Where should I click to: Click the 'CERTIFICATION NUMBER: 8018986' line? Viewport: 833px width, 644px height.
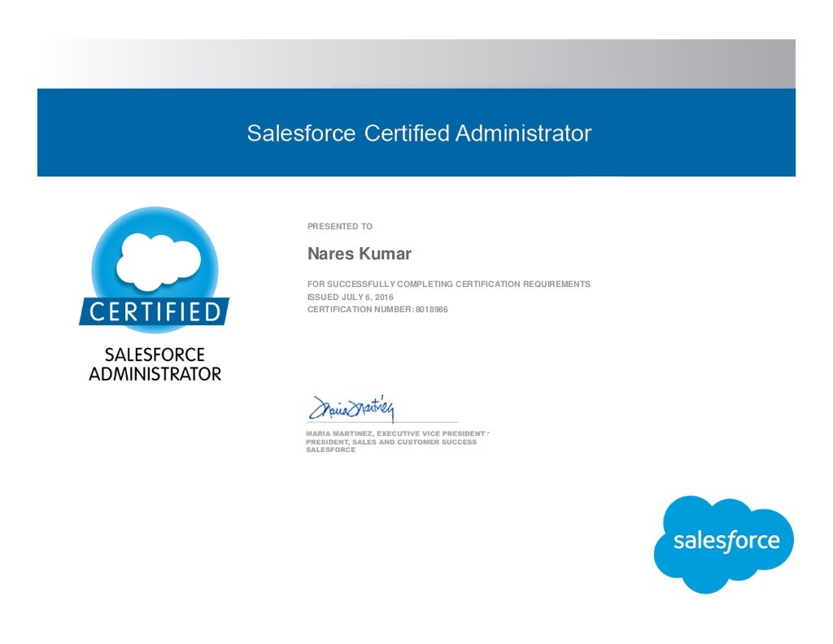[377, 310]
